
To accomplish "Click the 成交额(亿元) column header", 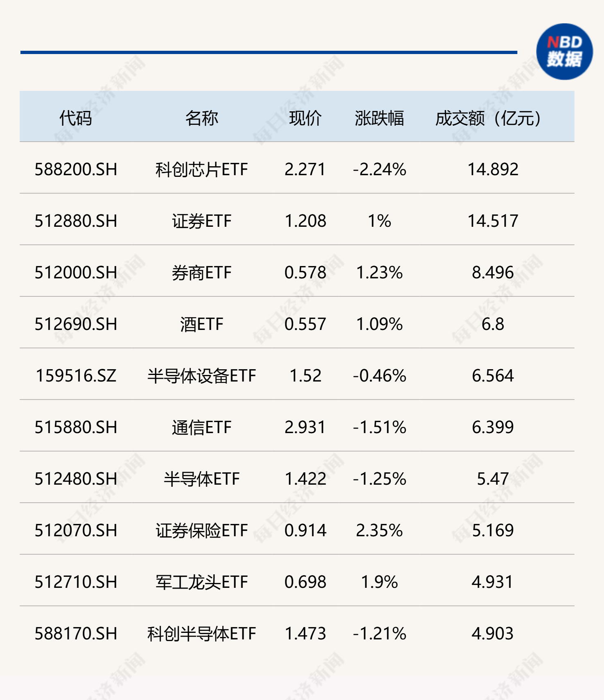I will [x=488, y=118].
